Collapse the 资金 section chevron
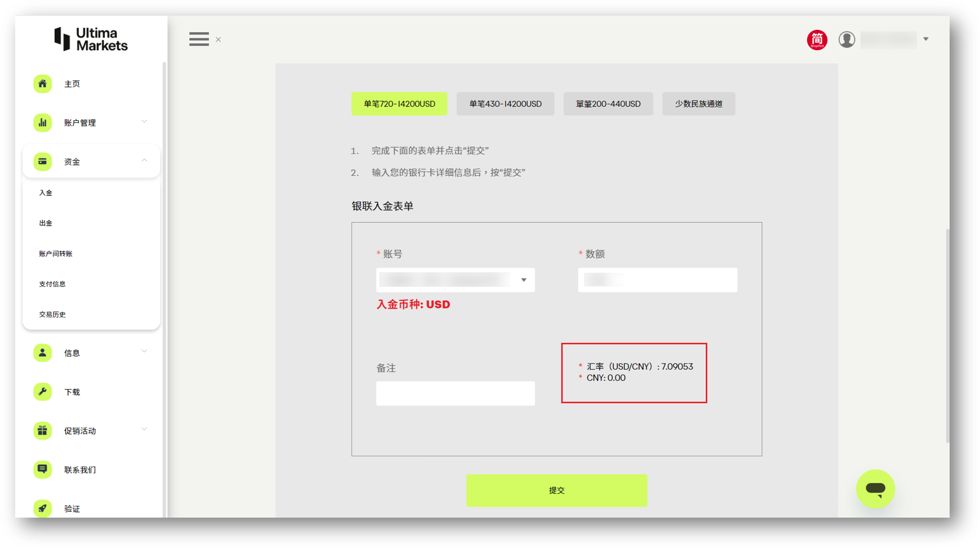The width and height of the screenshot is (980, 548). point(144,161)
